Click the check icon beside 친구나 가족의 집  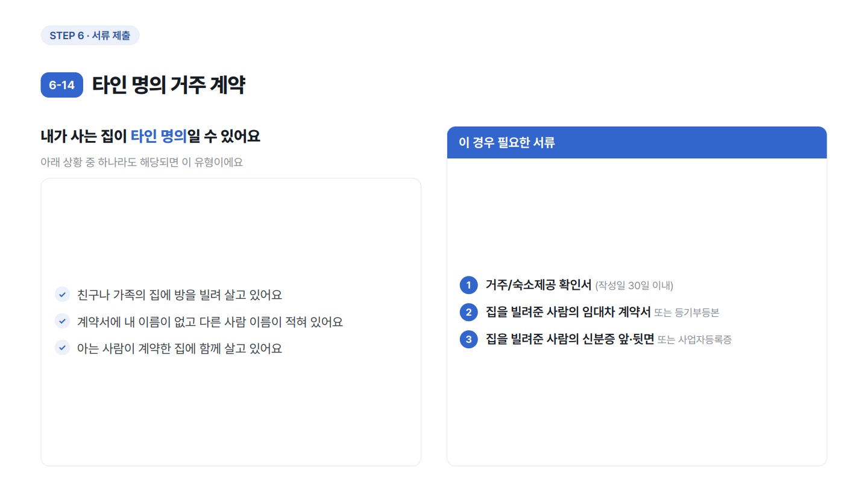tap(63, 295)
